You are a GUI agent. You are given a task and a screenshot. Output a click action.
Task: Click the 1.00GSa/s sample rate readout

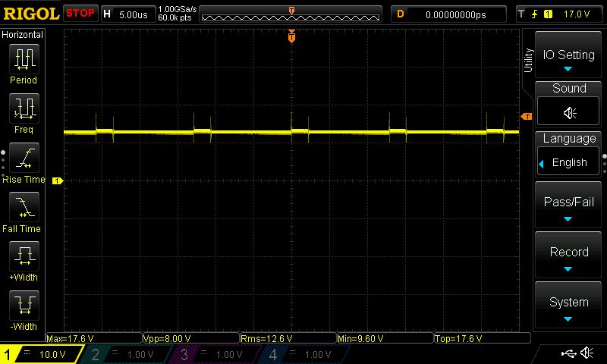[178, 9]
